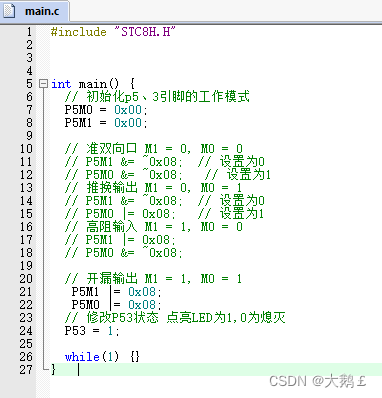Click line number 1 in the gutter
Image resolution: width=382 pixels, height=398 pixels.
[x=29, y=32]
